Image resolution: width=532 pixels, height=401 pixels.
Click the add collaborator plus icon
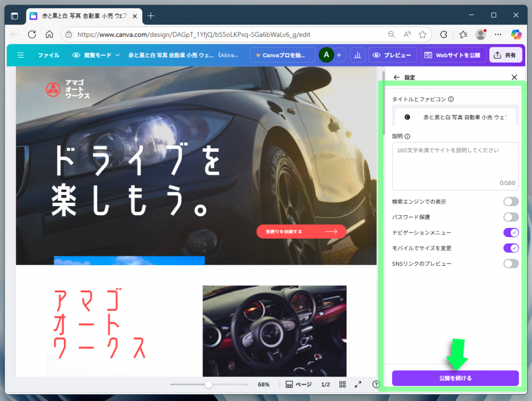coord(339,55)
